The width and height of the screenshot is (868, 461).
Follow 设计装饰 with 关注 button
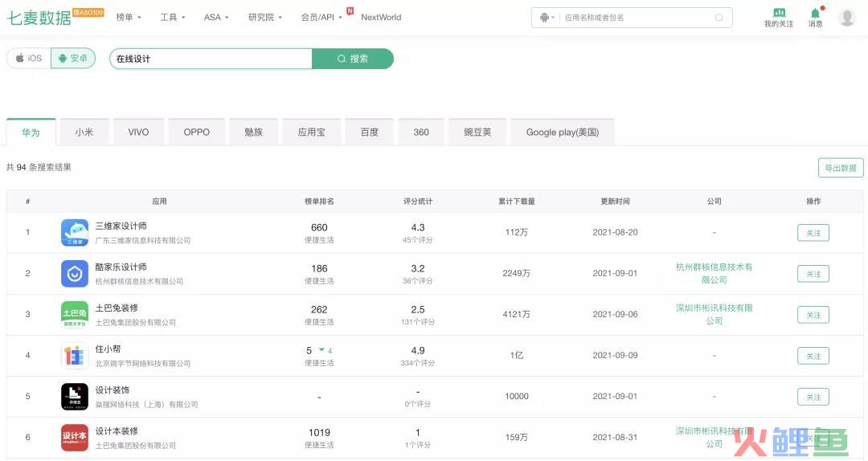[813, 397]
